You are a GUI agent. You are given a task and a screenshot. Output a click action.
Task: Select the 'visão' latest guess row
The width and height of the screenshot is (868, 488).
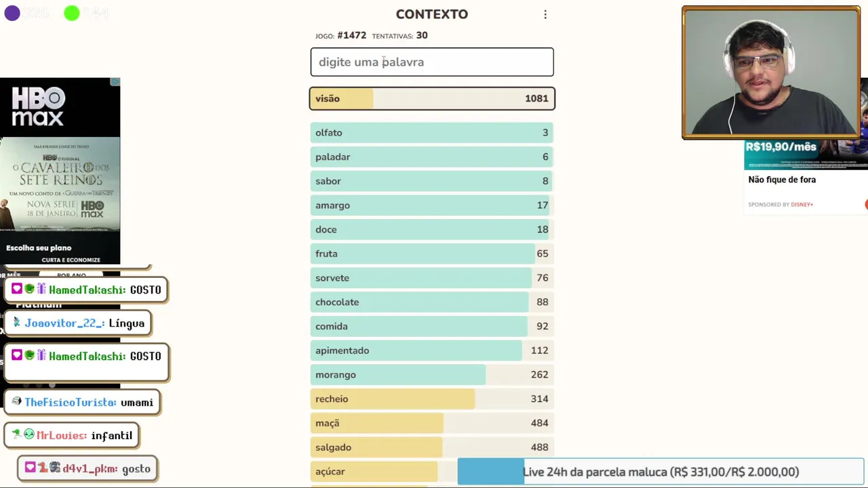point(432,99)
